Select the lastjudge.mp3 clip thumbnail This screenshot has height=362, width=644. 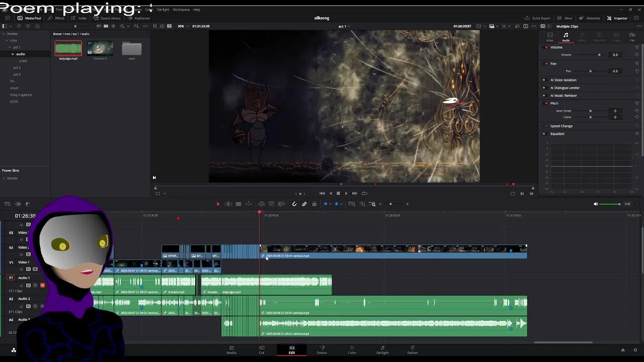point(68,49)
